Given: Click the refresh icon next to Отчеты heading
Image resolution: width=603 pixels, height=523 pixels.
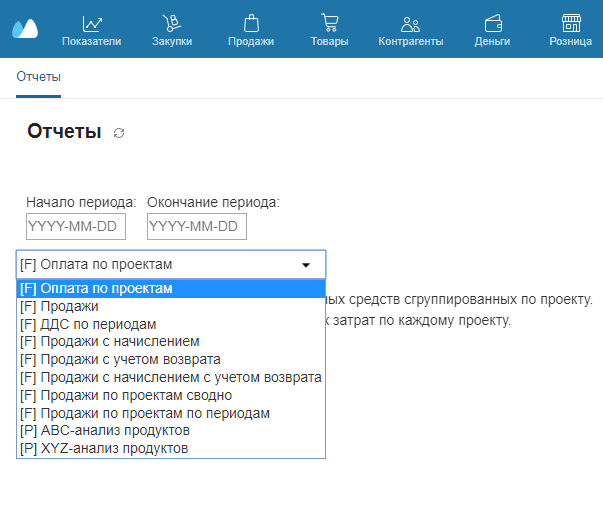Looking at the screenshot, I should (120, 133).
